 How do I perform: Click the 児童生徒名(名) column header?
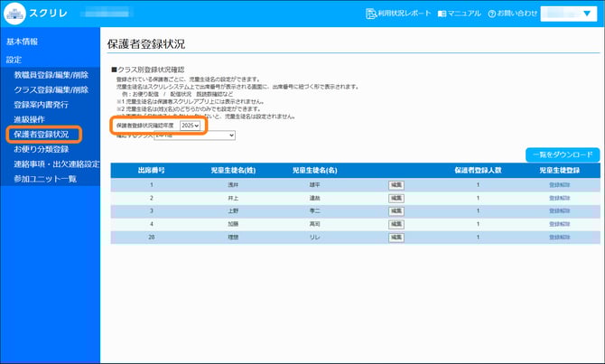tap(315, 170)
